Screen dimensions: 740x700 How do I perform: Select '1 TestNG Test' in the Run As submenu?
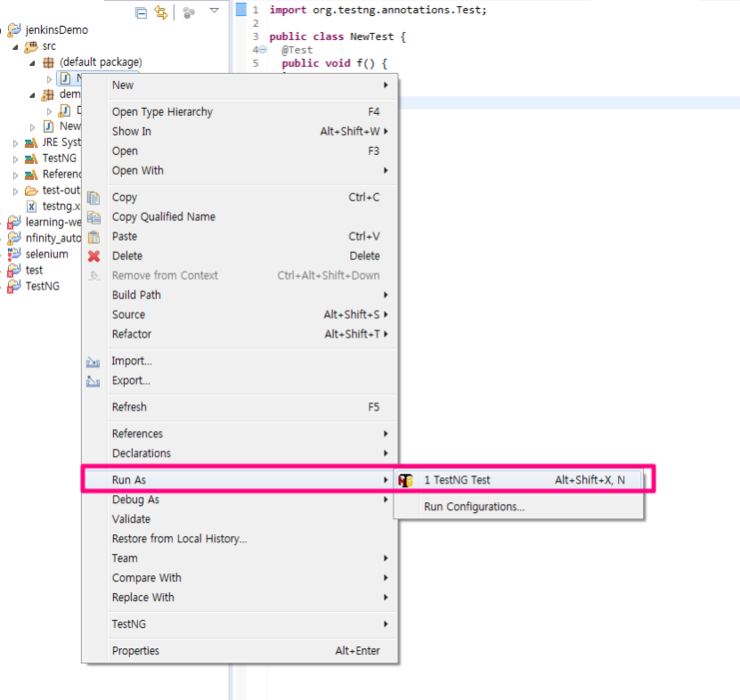click(457, 480)
